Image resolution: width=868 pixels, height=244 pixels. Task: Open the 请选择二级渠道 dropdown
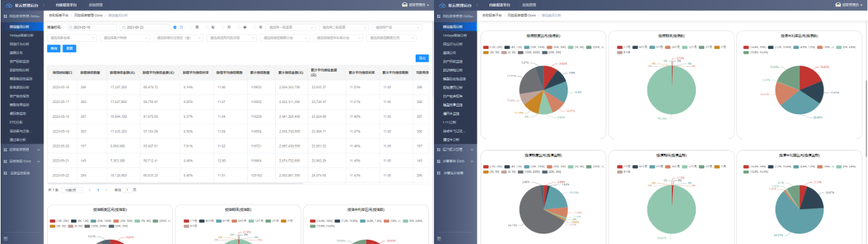(x=344, y=28)
